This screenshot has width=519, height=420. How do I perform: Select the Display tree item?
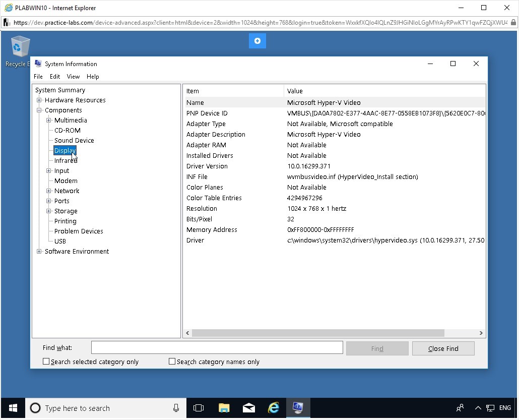[65, 150]
